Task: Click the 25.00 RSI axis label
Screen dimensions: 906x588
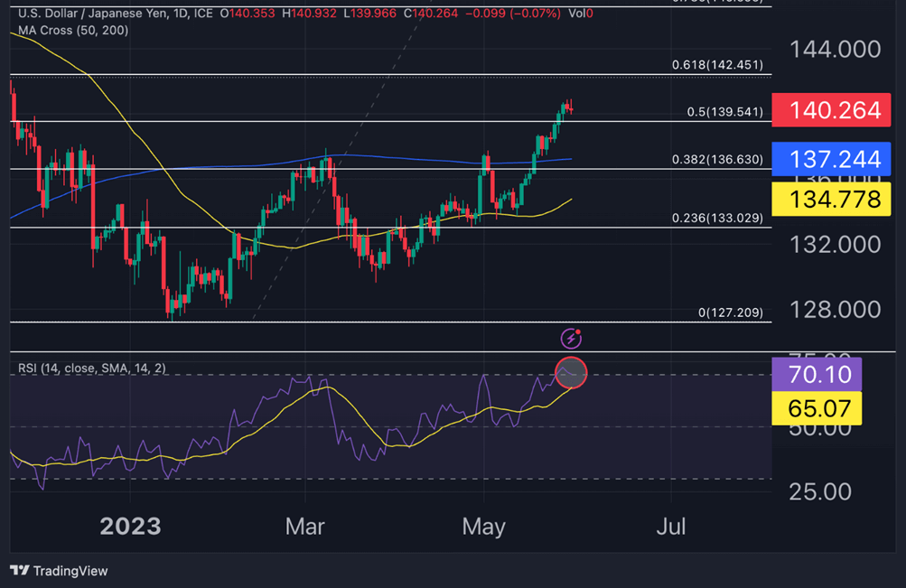Action: 820,491
